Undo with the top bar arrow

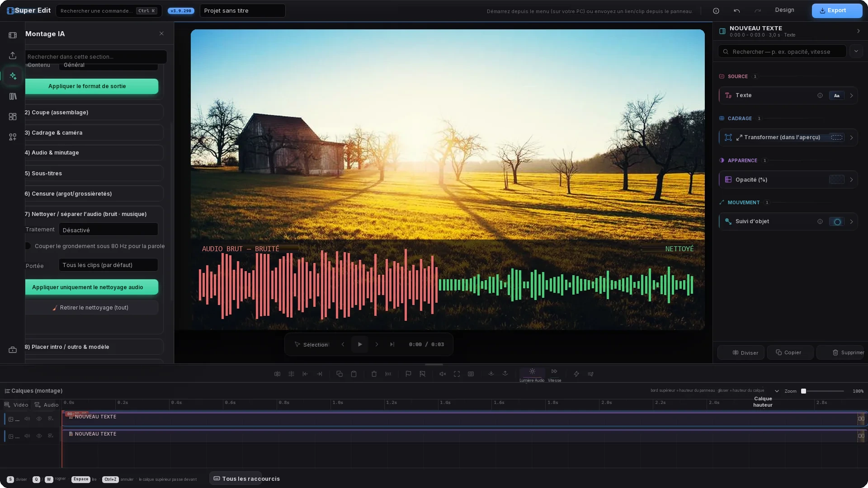click(x=737, y=11)
